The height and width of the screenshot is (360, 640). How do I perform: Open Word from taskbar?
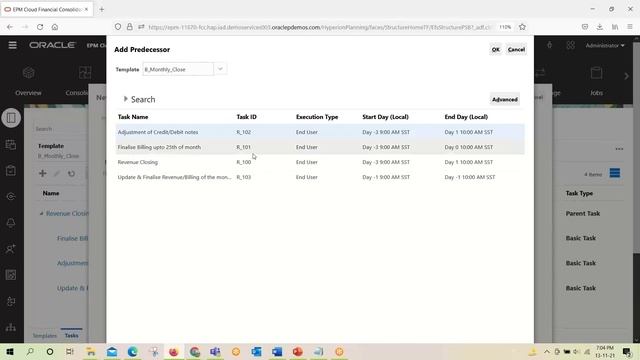pyautogui.click(x=277, y=351)
